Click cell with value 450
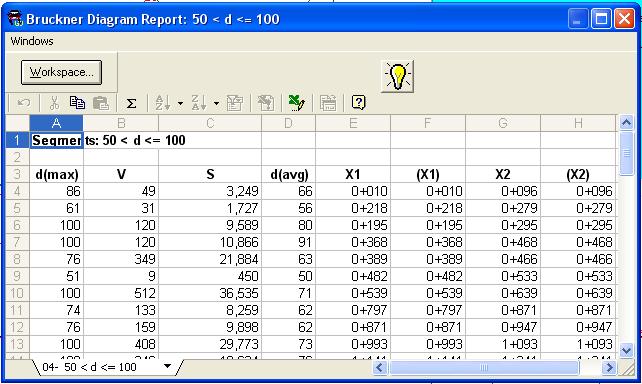 210,276
